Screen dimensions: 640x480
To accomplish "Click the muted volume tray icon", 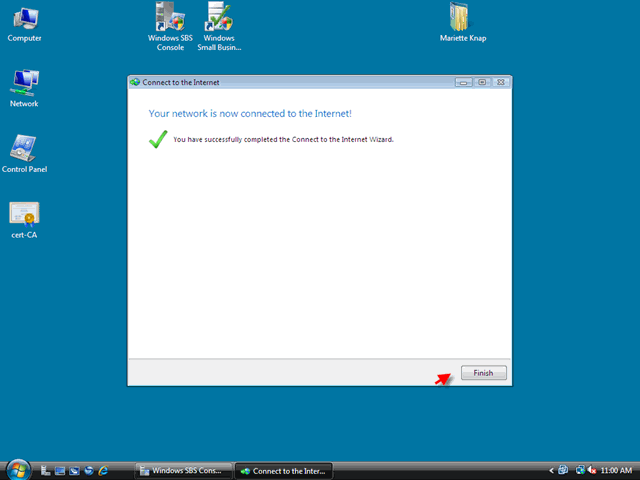I will [x=591, y=470].
